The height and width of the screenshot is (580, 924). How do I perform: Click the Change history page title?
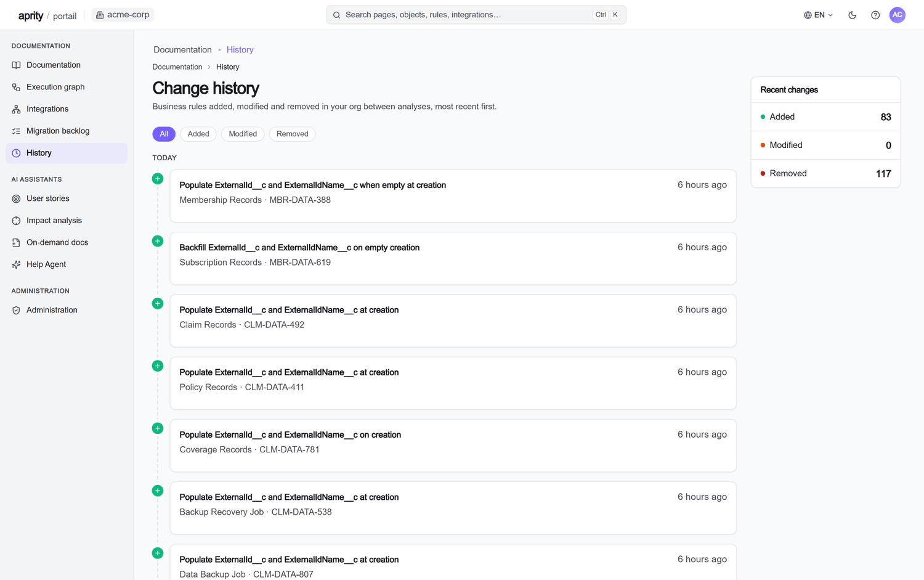coord(206,88)
